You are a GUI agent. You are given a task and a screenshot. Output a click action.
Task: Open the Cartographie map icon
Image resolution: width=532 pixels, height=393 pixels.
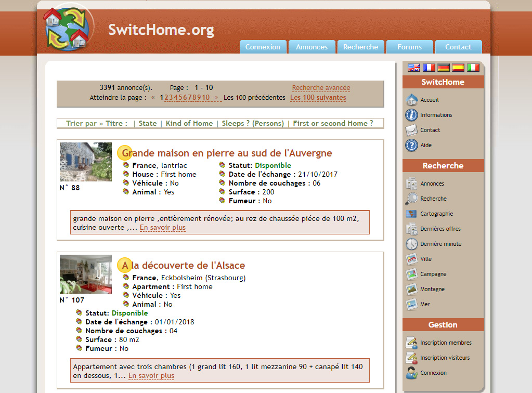pyautogui.click(x=411, y=214)
